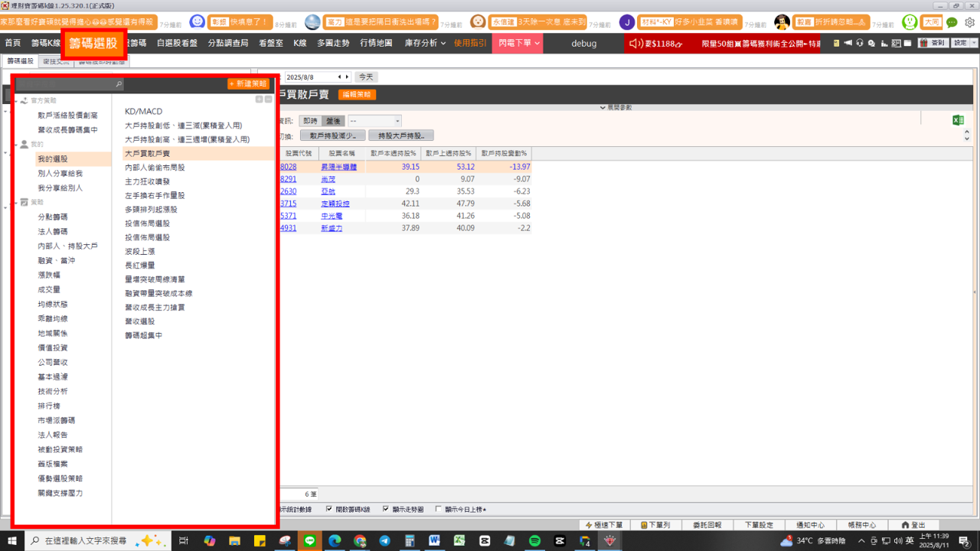The width and height of the screenshot is (980, 551).
Task: Click the Windows Start button
Action: 11,541
